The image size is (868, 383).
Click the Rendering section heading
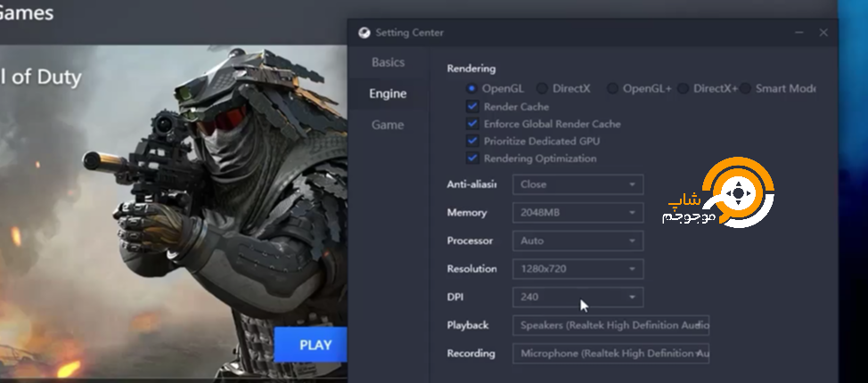tap(471, 69)
